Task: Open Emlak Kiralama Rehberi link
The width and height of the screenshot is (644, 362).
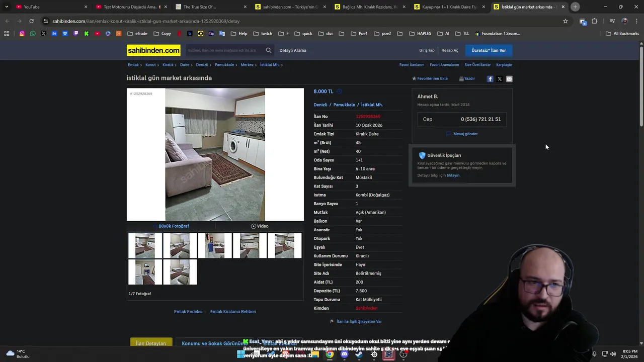Action: 233,312
